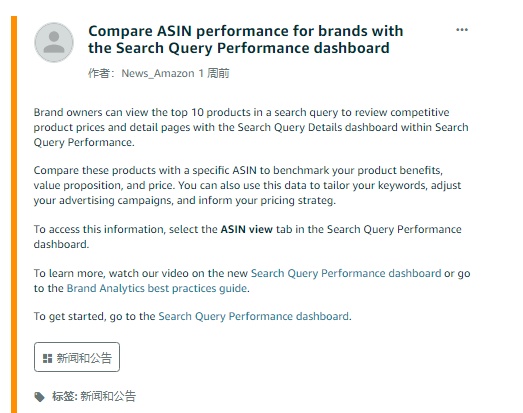This screenshot has width=523, height=413.
Task: Open the post title about ASIN performance
Action: click(x=245, y=39)
